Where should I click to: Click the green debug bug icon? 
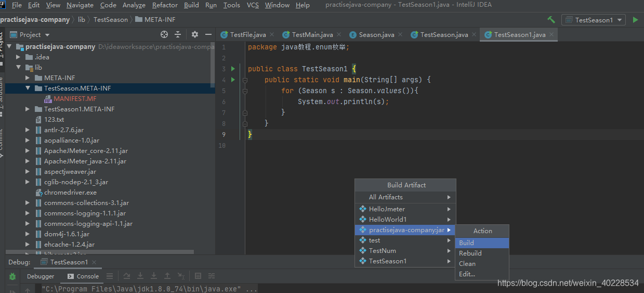[12, 276]
